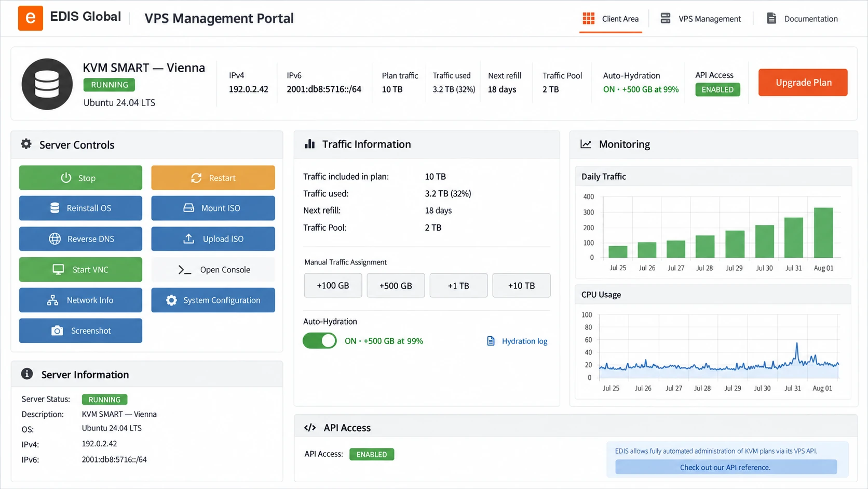Click the EDIS automated administration notice text

point(716,451)
